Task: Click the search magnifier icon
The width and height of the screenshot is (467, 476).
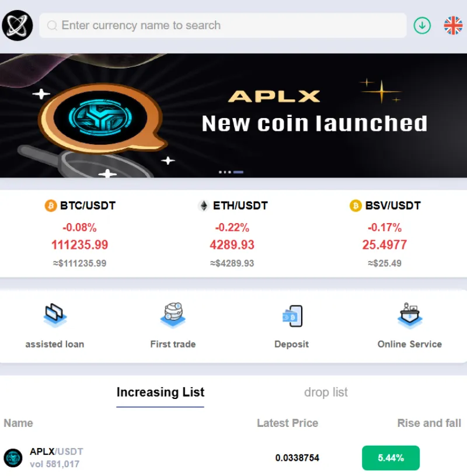Action: tap(52, 26)
